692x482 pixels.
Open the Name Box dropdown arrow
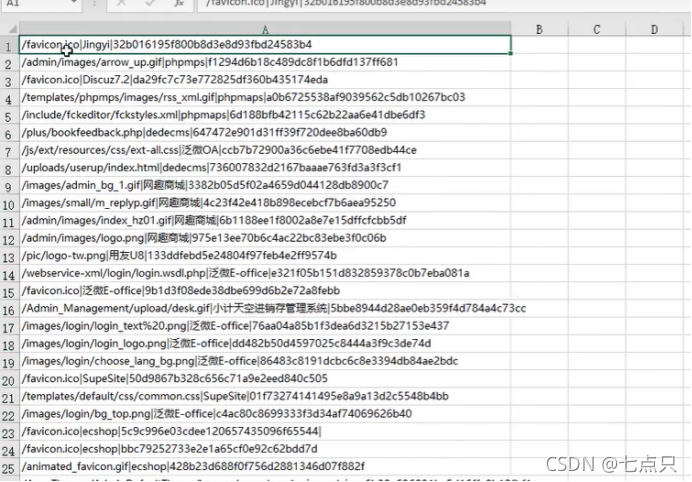[74, 4]
